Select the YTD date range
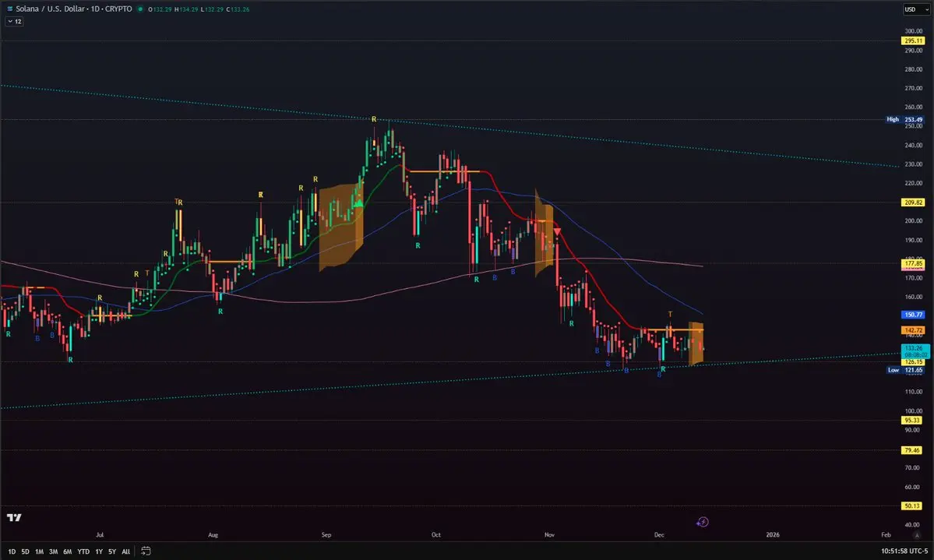Screen dimensions: 934x560 (x=83, y=551)
